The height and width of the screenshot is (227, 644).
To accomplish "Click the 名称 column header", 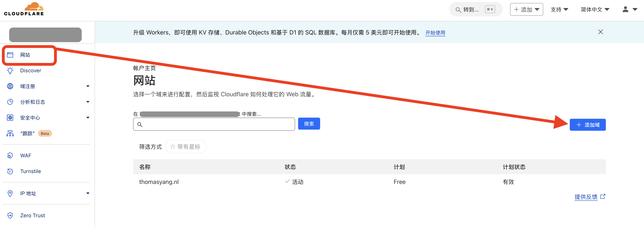I will [145, 167].
